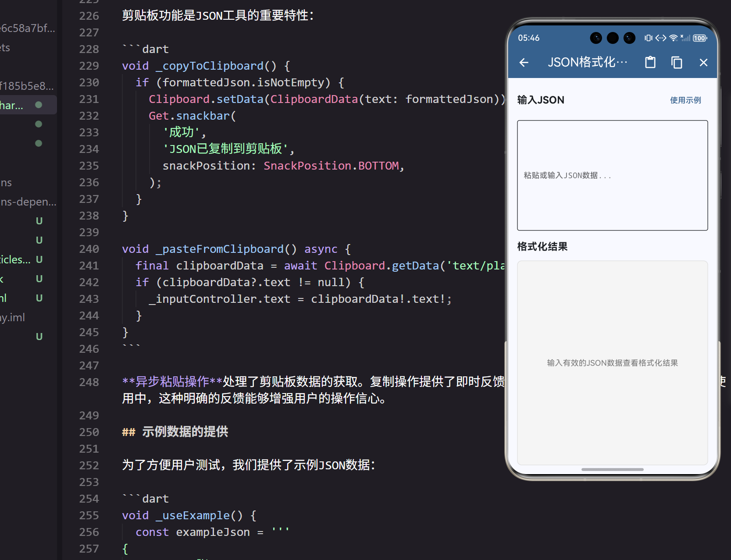Click the _copyToClipboard function name
The image size is (731, 560).
point(210,66)
